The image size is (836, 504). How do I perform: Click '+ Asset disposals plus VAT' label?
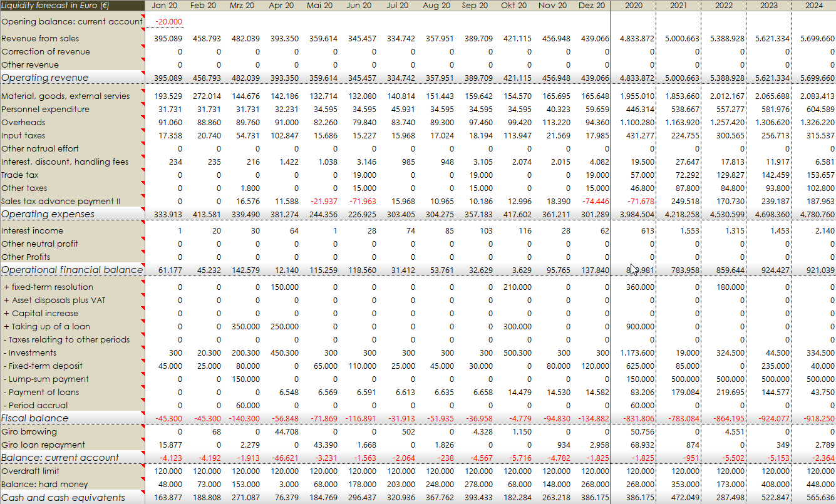[x=54, y=301]
